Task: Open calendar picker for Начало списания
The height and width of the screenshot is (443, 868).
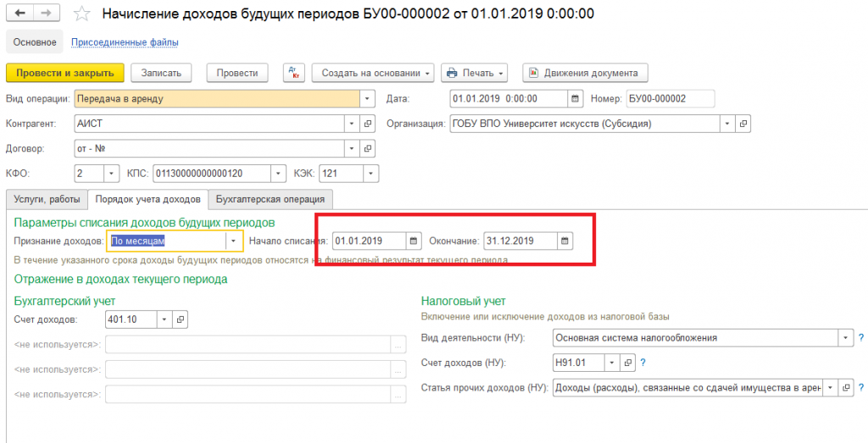Action: (413, 241)
